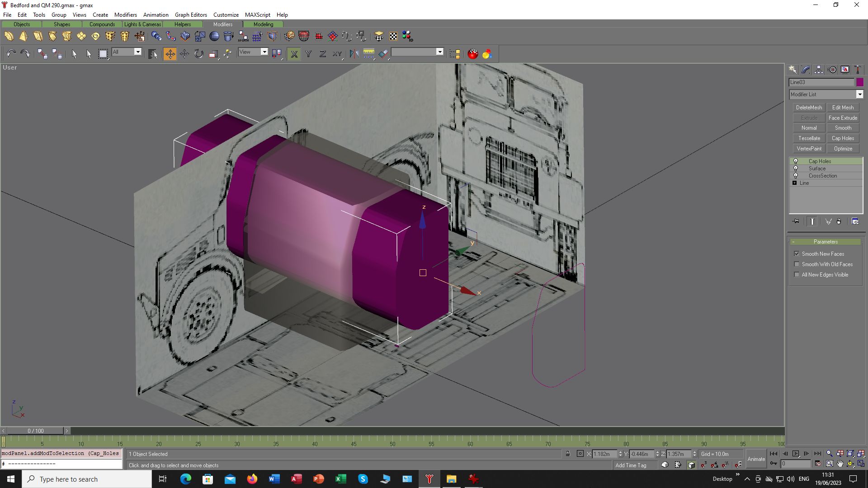Image resolution: width=868 pixels, height=488 pixels.
Task: Click the Edit Mesh modifier button
Action: (843, 108)
